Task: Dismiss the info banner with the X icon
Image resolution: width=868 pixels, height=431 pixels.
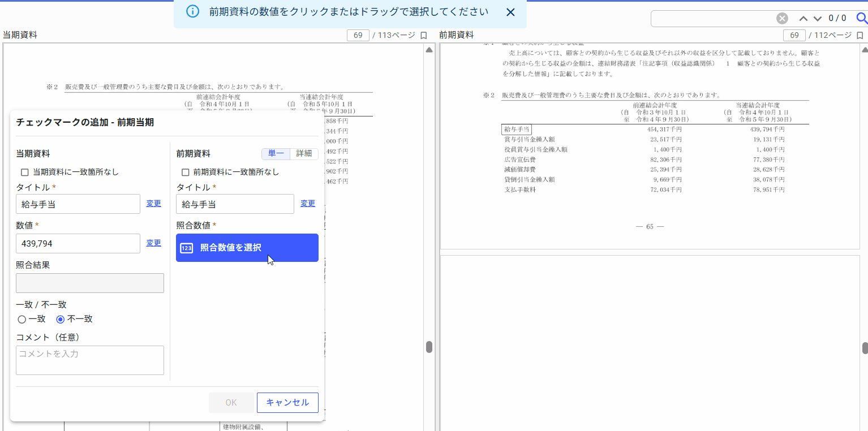Action: coord(510,12)
